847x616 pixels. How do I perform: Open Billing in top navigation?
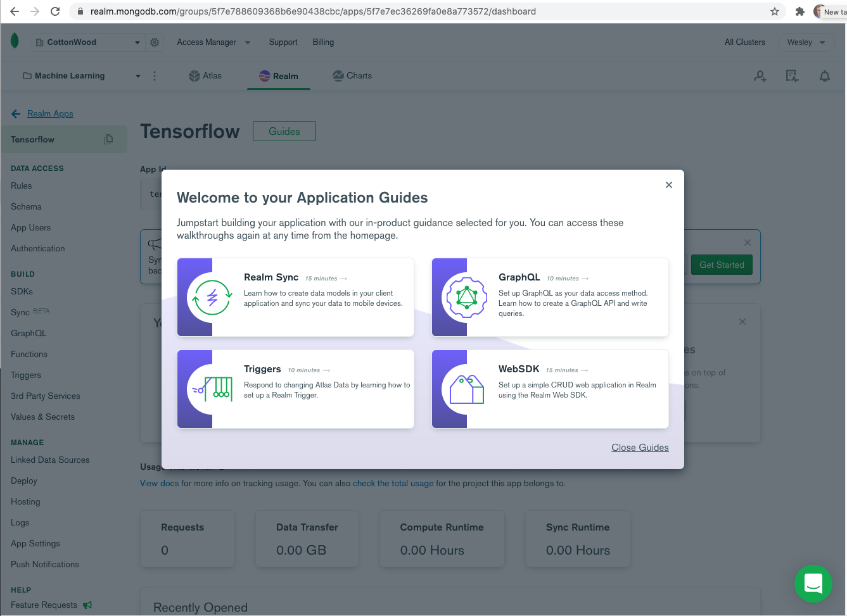click(x=323, y=42)
